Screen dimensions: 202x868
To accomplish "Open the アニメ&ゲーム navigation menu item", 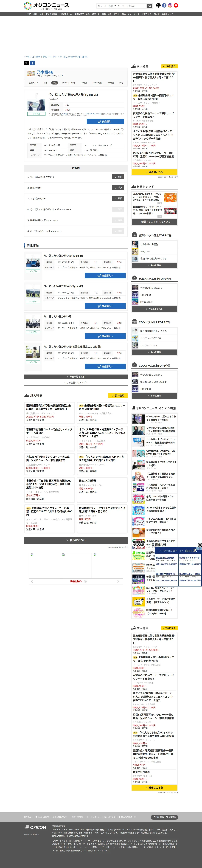I will (x=66, y=14).
